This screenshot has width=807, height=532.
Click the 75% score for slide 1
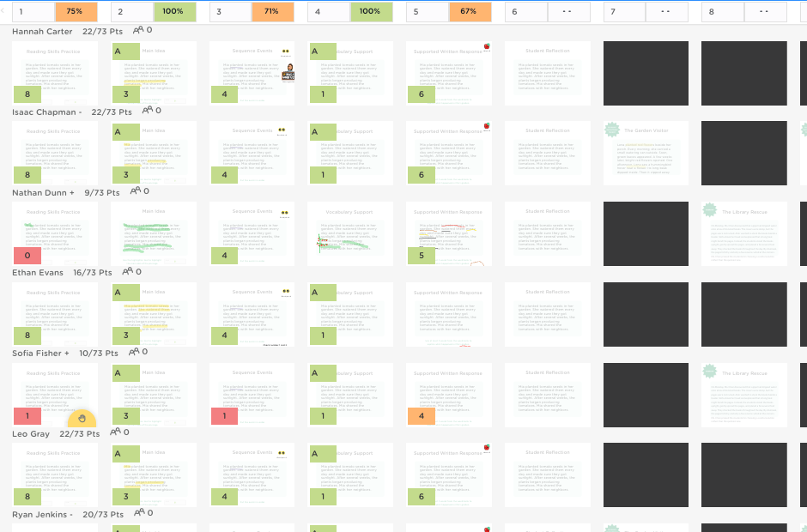(x=76, y=11)
